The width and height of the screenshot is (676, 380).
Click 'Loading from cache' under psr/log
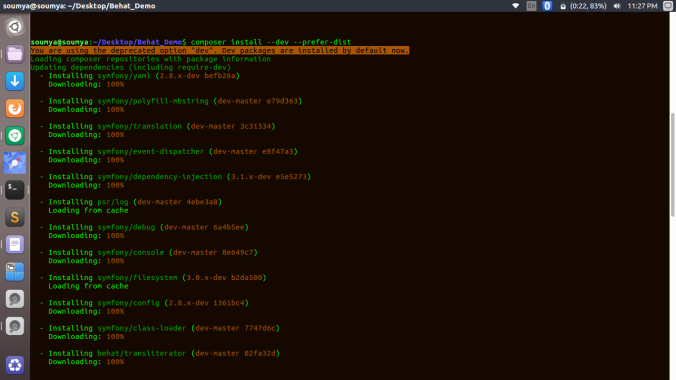pyautogui.click(x=88, y=210)
